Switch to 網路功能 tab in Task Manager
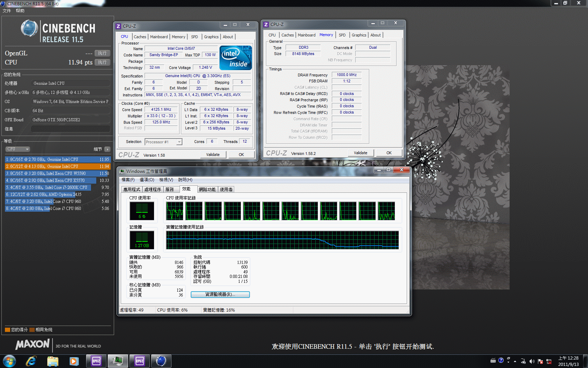 click(207, 189)
